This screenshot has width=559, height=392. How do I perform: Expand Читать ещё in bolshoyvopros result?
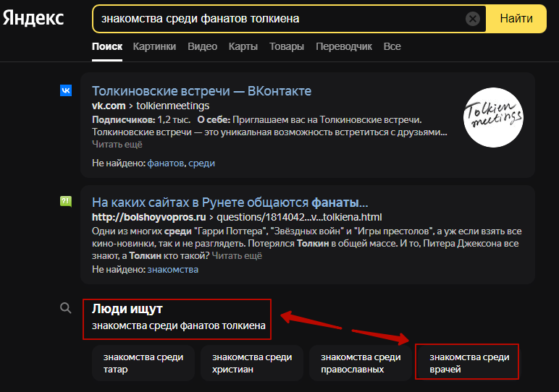237,255
